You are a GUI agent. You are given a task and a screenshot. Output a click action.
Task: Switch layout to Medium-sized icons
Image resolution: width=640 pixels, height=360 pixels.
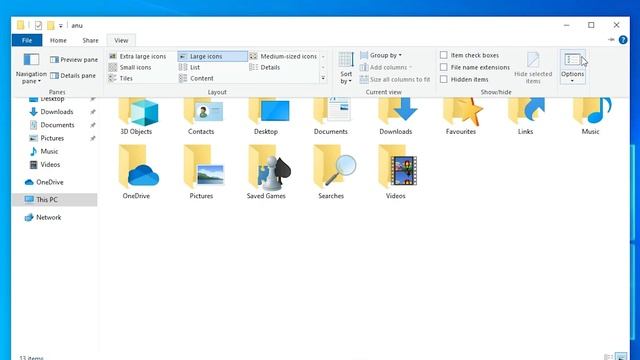(283, 56)
